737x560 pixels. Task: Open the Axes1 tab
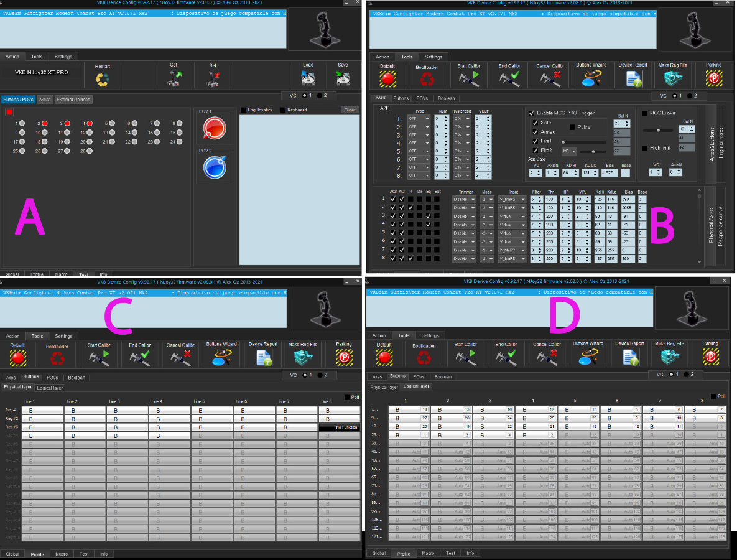click(45, 100)
